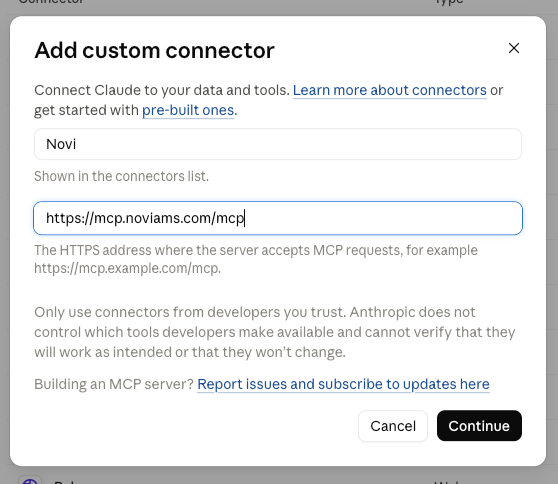The width and height of the screenshot is (558, 484).
Task: Click the example mcp.example.com helper text
Action: point(127,268)
